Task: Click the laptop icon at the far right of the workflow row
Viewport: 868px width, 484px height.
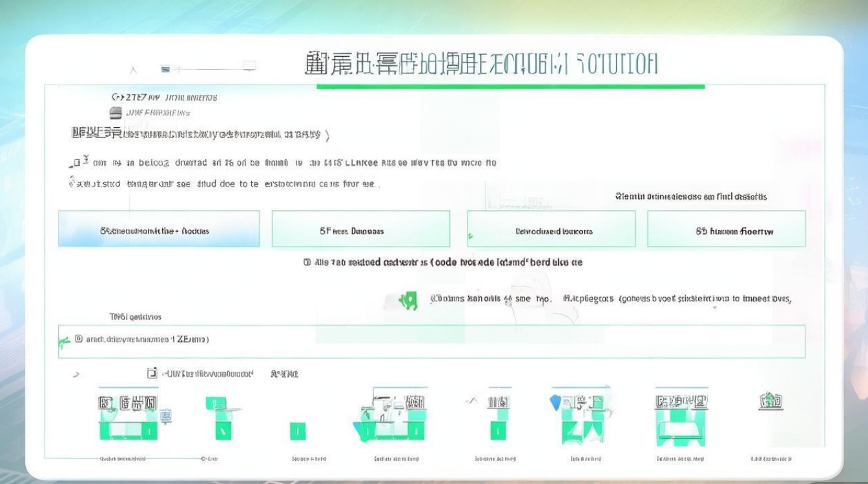Action: pos(772,401)
